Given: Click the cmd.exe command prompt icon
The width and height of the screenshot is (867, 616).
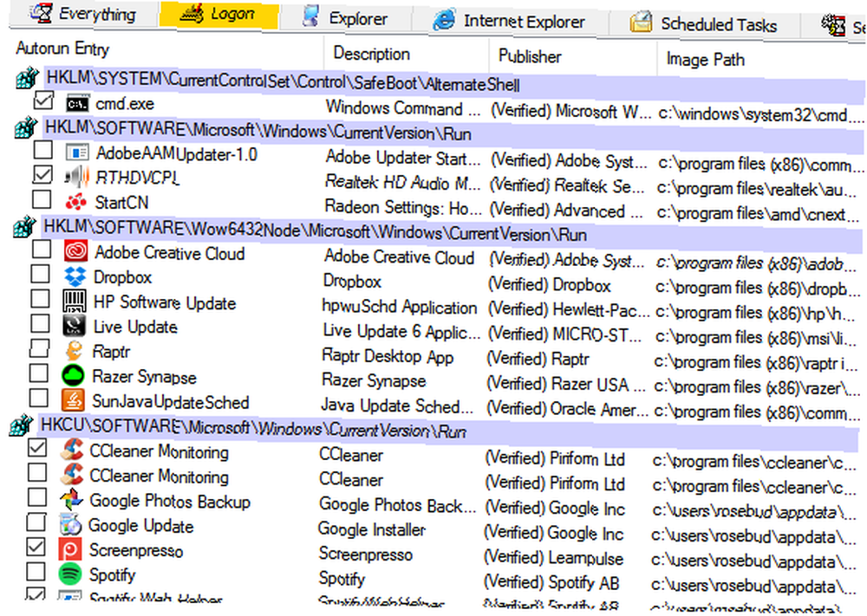Looking at the screenshot, I should tap(77, 103).
